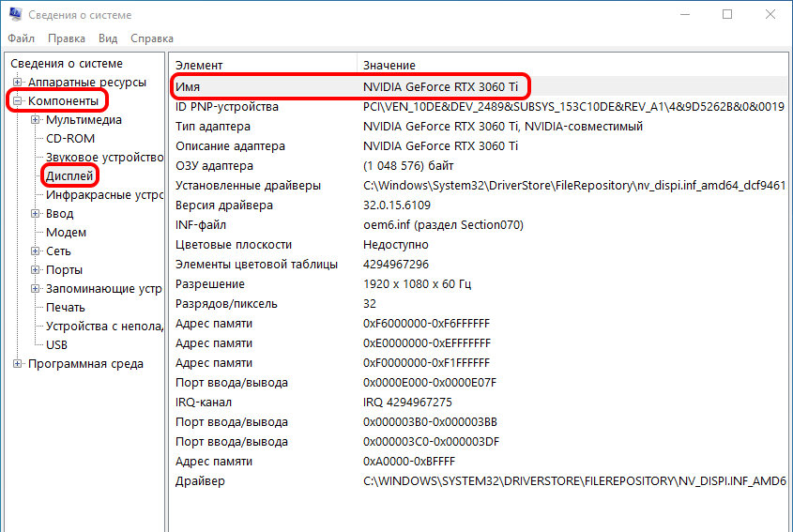This screenshot has height=532, width=793.
Task: Select the Версия драйвера row
Action: [x=479, y=205]
